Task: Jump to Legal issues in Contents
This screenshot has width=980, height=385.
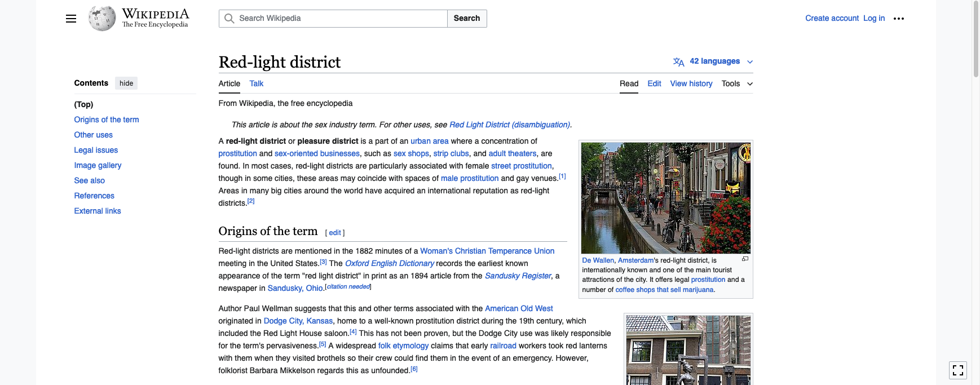Action: [x=96, y=150]
